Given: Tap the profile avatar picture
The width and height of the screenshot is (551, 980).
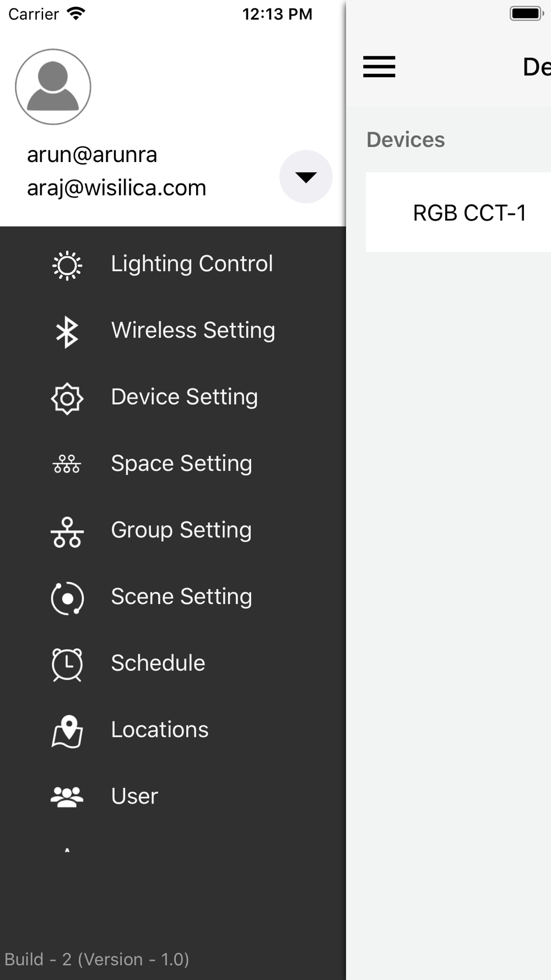Looking at the screenshot, I should [53, 87].
